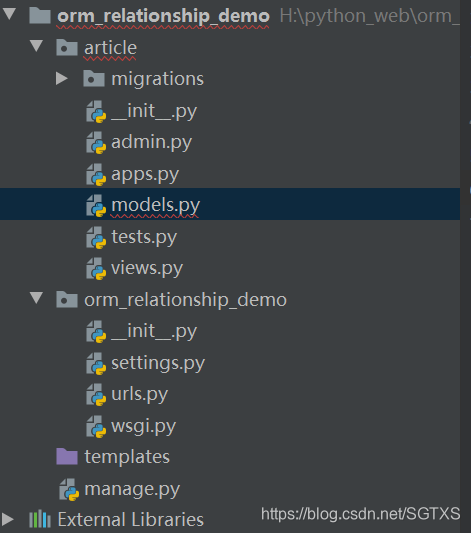Click inner orm_relationship_demo package folder icon
Viewport: 471px width, 533px height.
(67, 299)
